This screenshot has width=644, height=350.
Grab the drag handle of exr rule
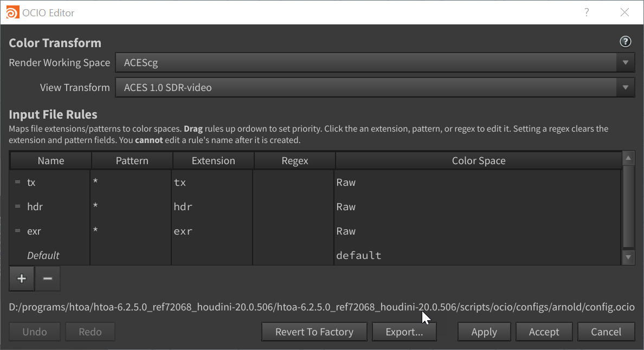tap(18, 231)
